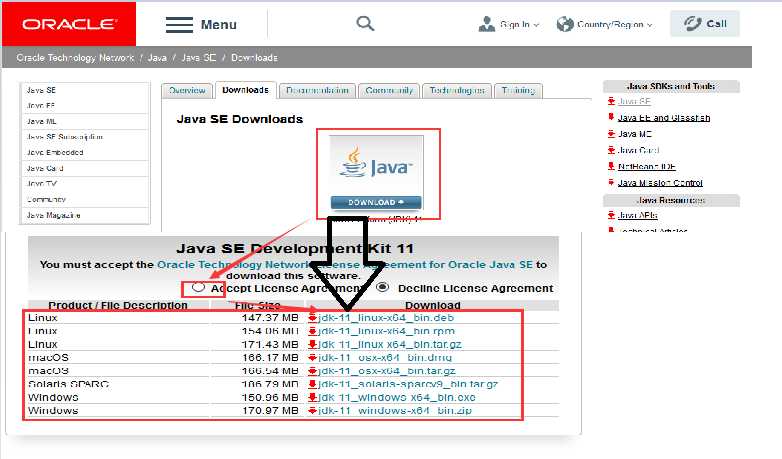Click the Country/Region globe icon

tap(565, 24)
